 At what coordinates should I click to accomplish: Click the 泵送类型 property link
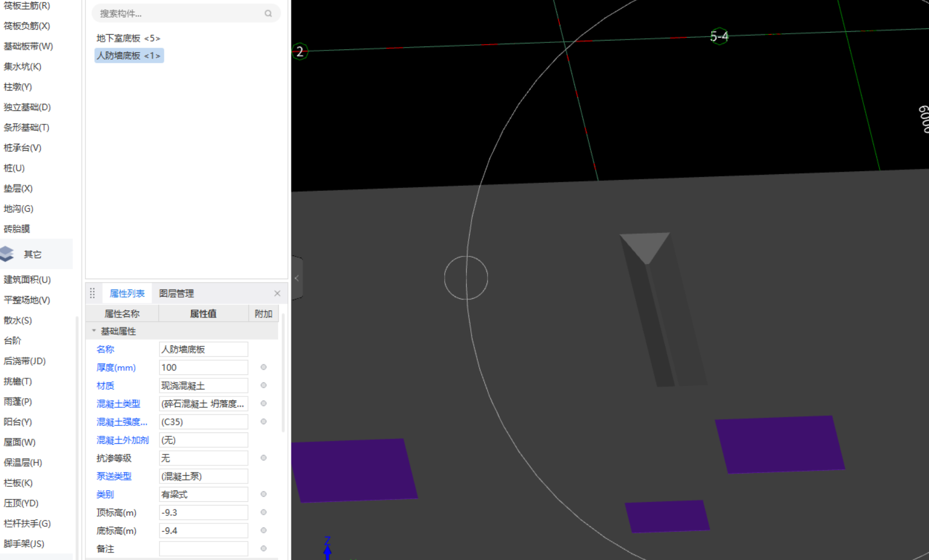pyautogui.click(x=114, y=476)
